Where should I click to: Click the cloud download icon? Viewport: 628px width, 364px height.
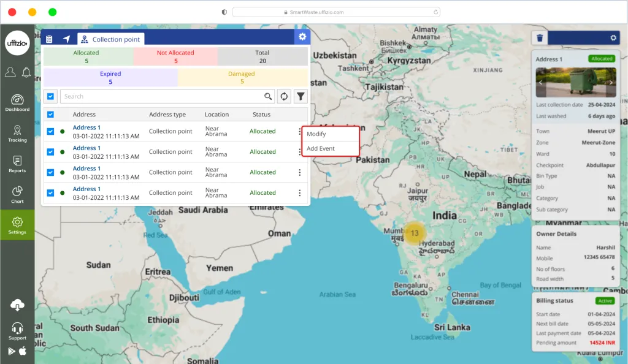point(17,305)
